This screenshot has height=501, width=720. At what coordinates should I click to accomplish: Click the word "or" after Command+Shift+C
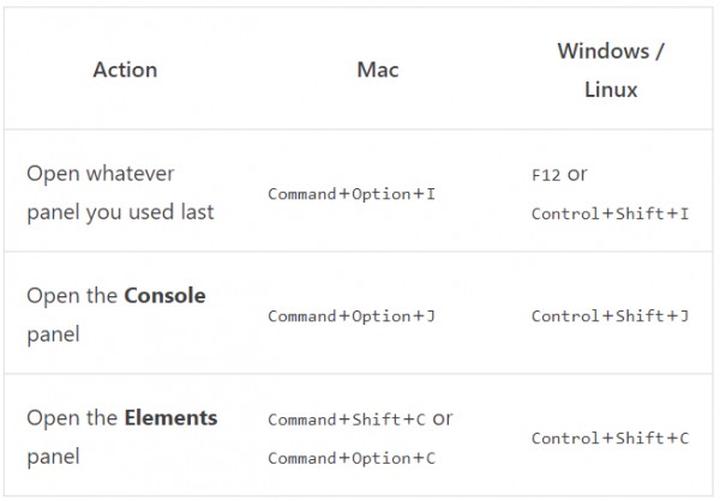441,419
